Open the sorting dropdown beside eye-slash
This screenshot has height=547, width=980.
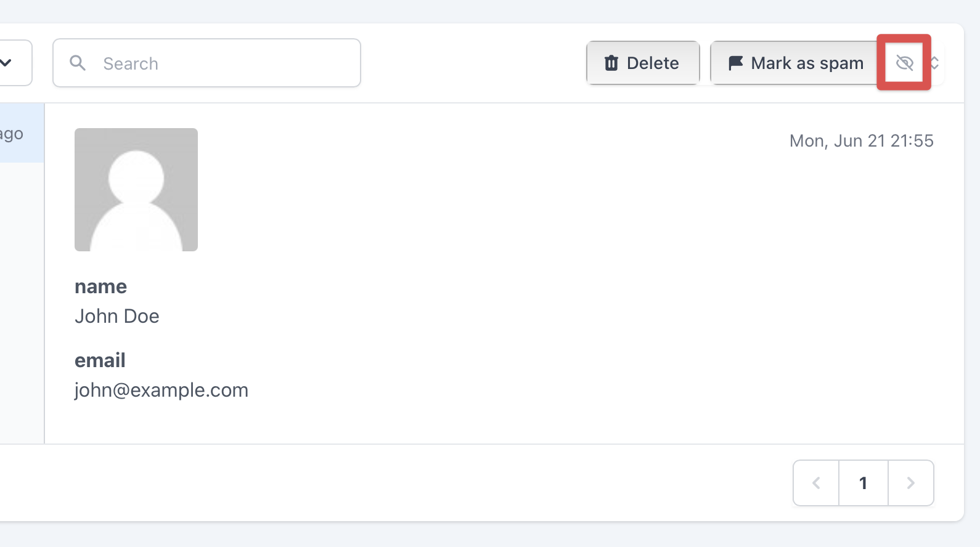click(936, 63)
